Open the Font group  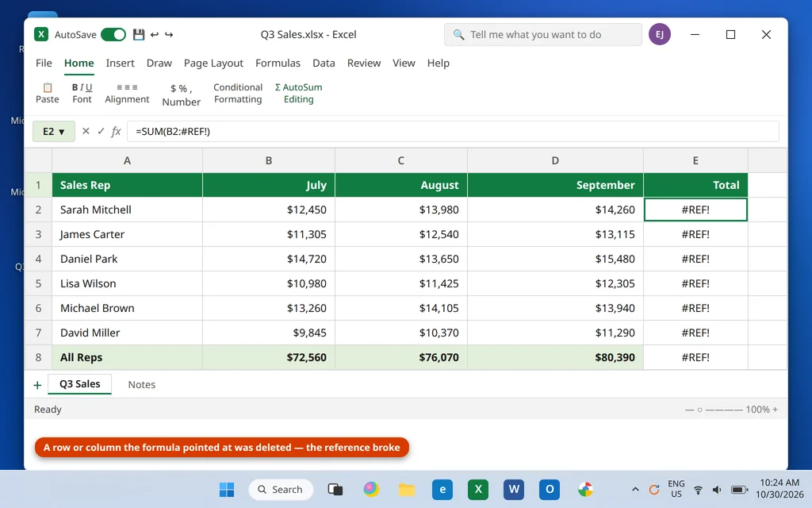click(x=82, y=94)
